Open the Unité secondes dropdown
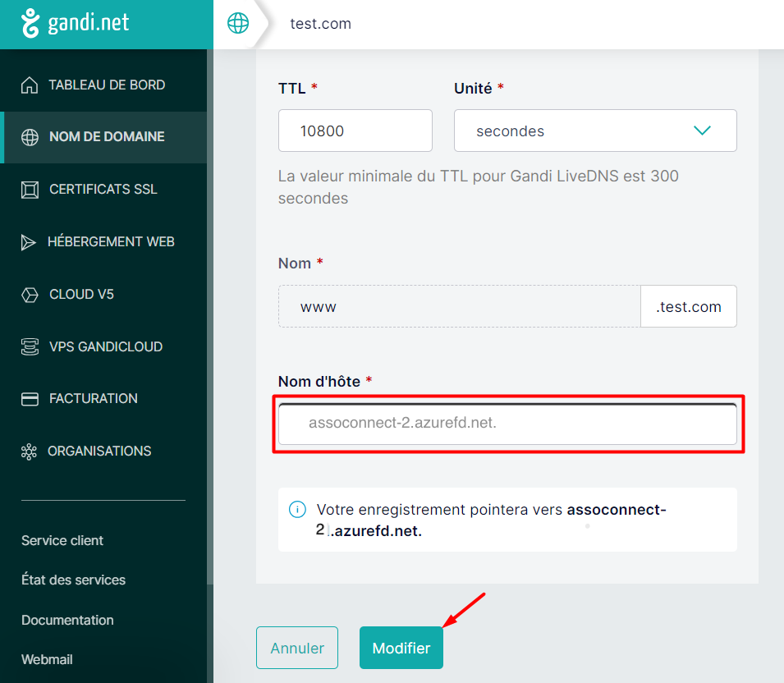 click(595, 131)
